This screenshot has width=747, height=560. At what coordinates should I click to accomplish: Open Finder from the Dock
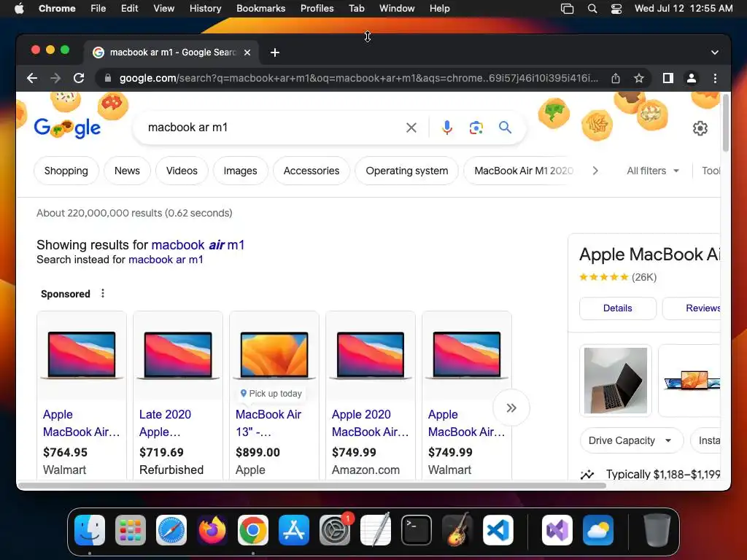click(90, 530)
